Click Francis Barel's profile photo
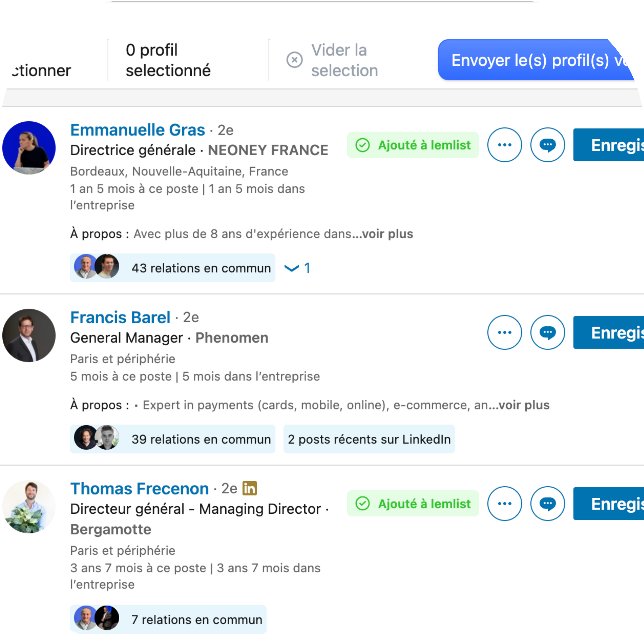644x644 pixels. click(x=29, y=335)
